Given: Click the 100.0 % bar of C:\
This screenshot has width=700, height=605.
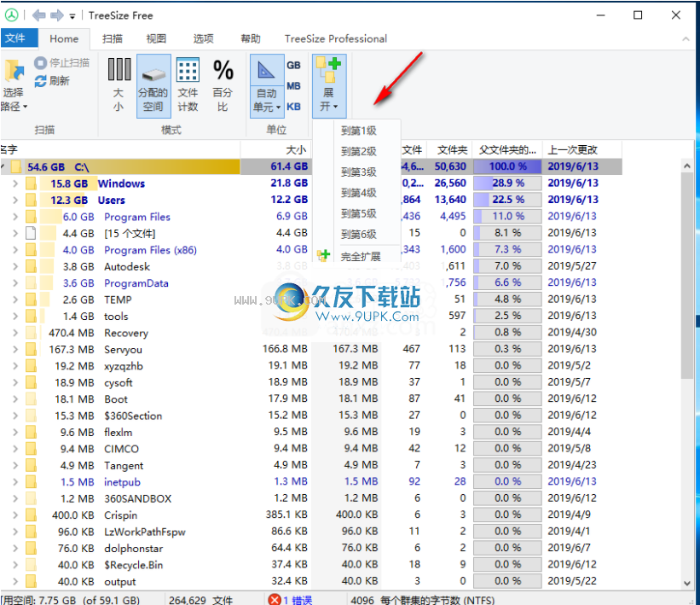Looking at the screenshot, I should coord(507,166).
